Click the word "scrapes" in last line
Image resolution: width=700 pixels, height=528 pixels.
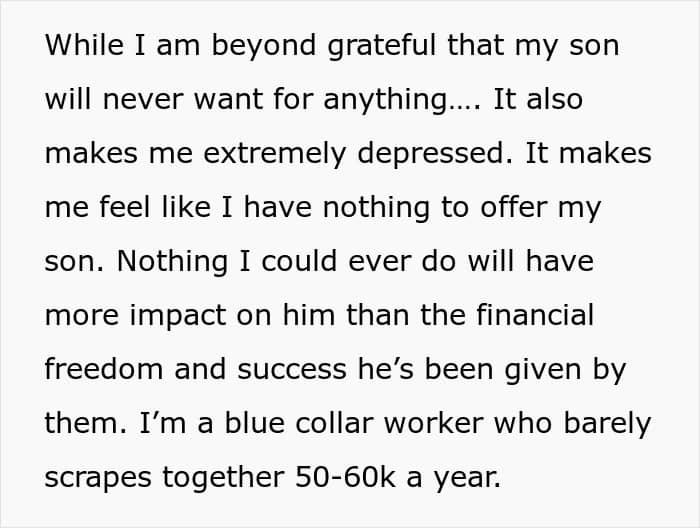pos(98,478)
